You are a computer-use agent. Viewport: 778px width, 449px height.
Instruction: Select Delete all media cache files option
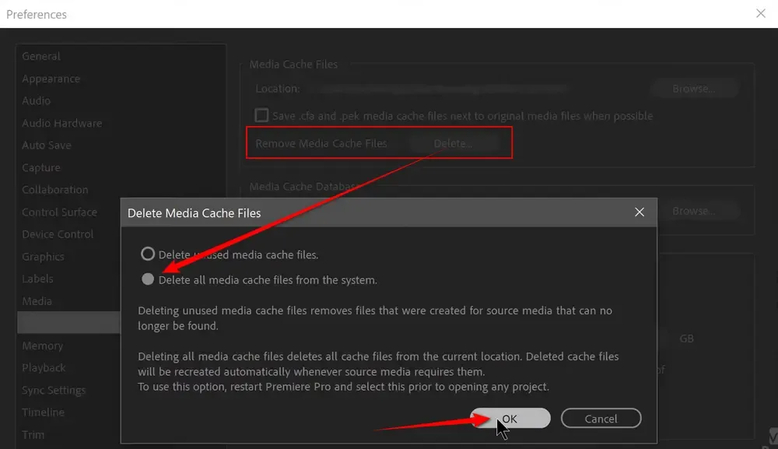click(147, 279)
